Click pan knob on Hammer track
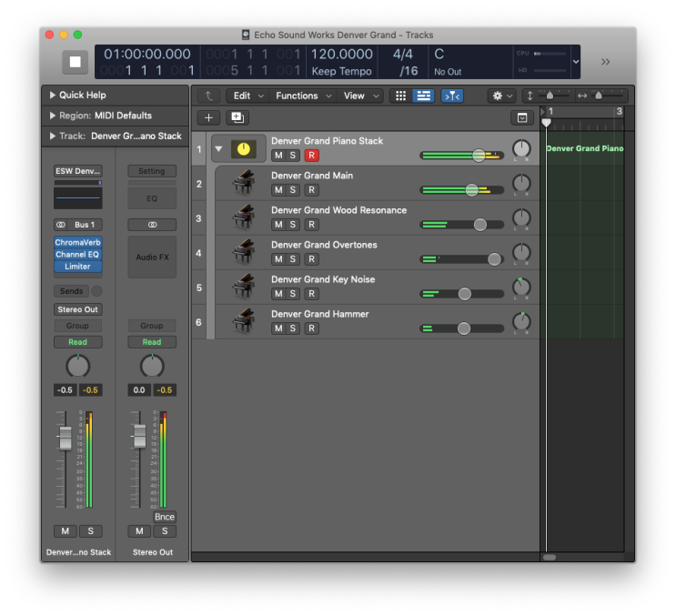The height and width of the screenshot is (616, 676). 521,322
